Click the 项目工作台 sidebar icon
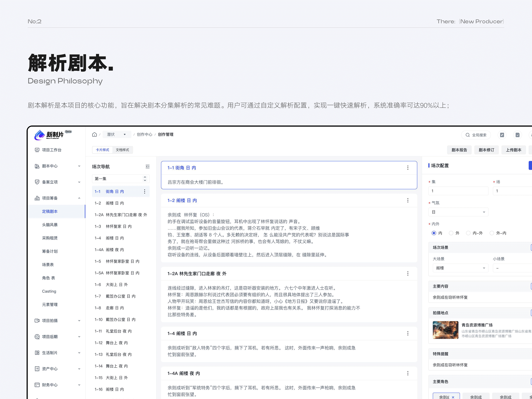The width and height of the screenshot is (532, 399). (37, 150)
